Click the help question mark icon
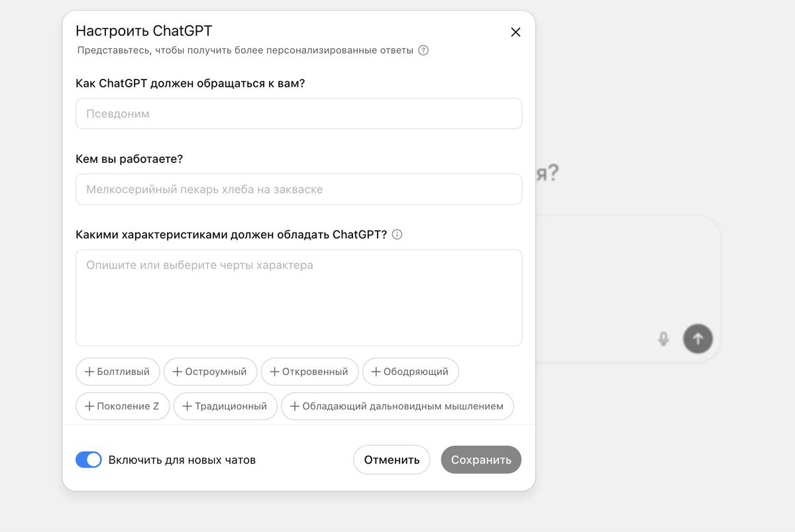Image resolution: width=795 pixels, height=532 pixels. point(423,50)
